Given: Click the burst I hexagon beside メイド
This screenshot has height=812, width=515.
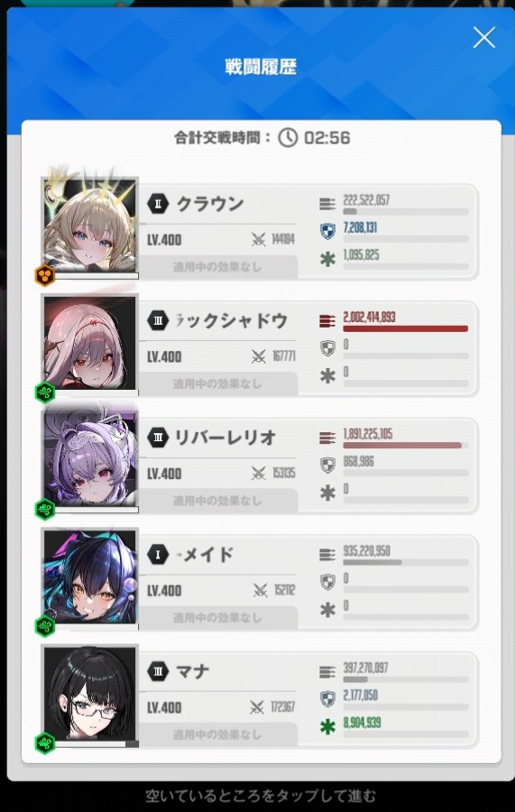Looking at the screenshot, I should (158, 555).
